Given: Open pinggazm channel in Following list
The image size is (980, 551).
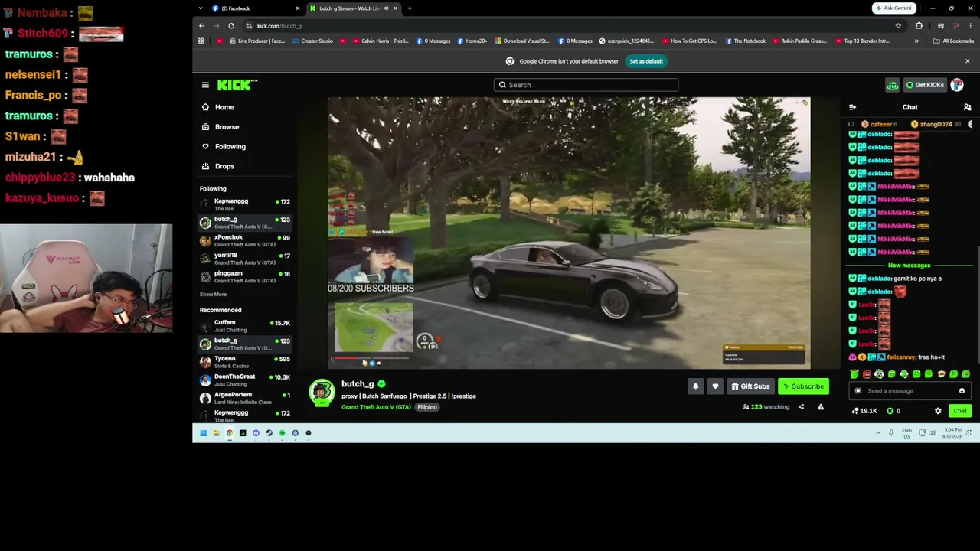Looking at the screenshot, I should pos(245,276).
